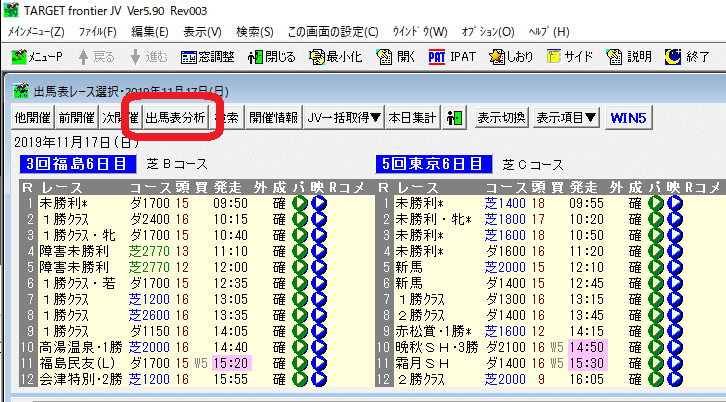Click green paddock icon for 赤松賞・1勝

click(x=656, y=331)
